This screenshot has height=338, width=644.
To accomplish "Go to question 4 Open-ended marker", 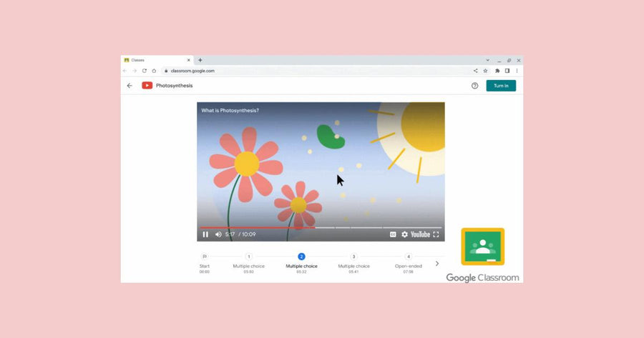I will [409, 257].
